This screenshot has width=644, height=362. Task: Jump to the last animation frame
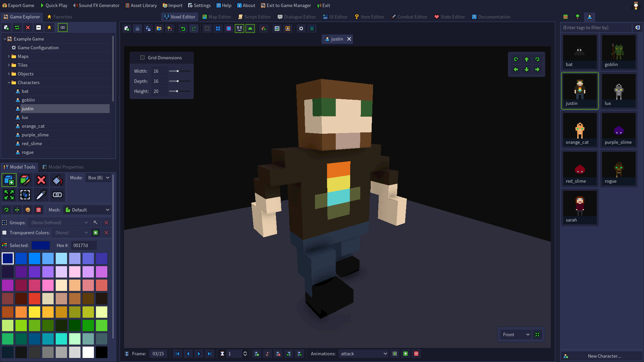coord(210,354)
